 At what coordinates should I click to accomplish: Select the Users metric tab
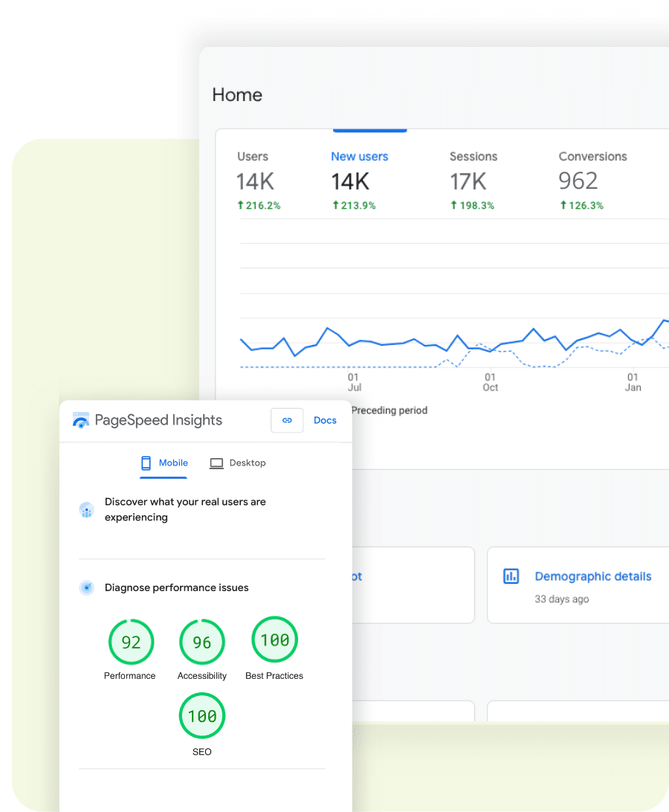259,181
